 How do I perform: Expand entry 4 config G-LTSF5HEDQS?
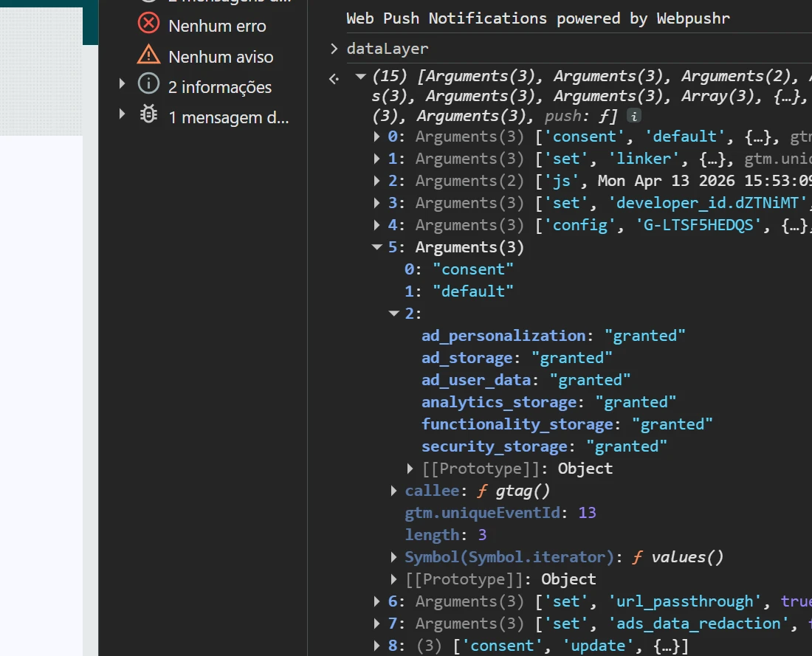(378, 225)
